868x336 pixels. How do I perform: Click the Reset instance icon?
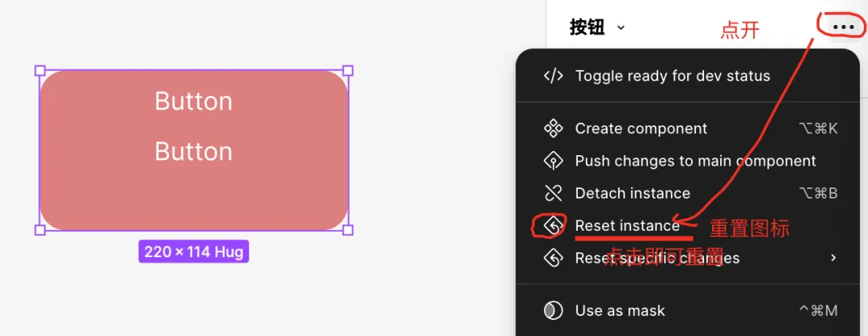pos(553,227)
